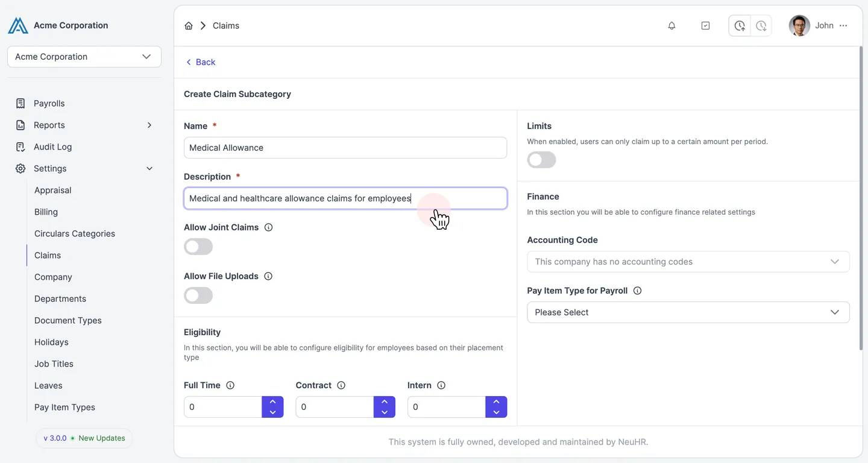
Task: Click the Claims breadcrumb
Action: click(226, 25)
